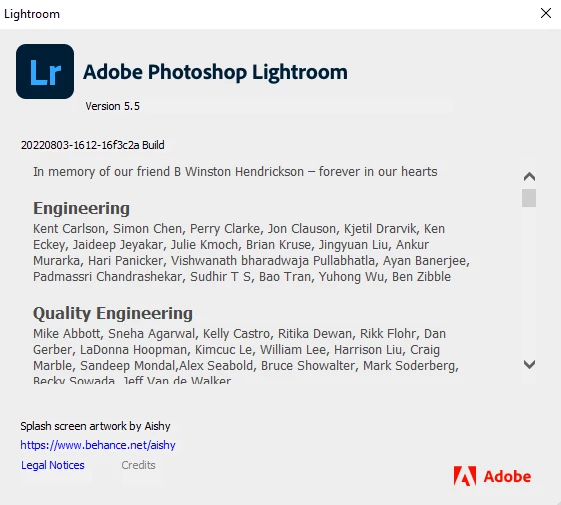The width and height of the screenshot is (561, 505).
Task: Switch to the Credits view
Action: tap(138, 465)
